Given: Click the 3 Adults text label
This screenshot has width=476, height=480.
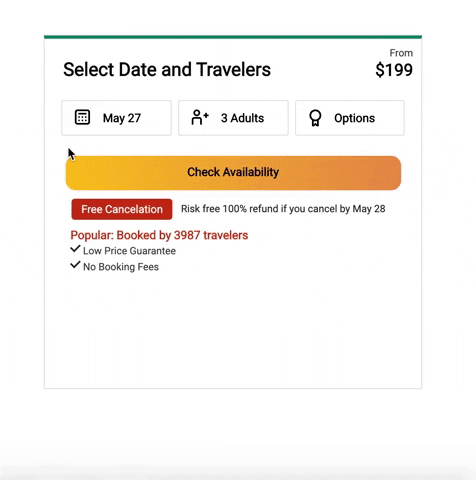Looking at the screenshot, I should click(x=242, y=118).
